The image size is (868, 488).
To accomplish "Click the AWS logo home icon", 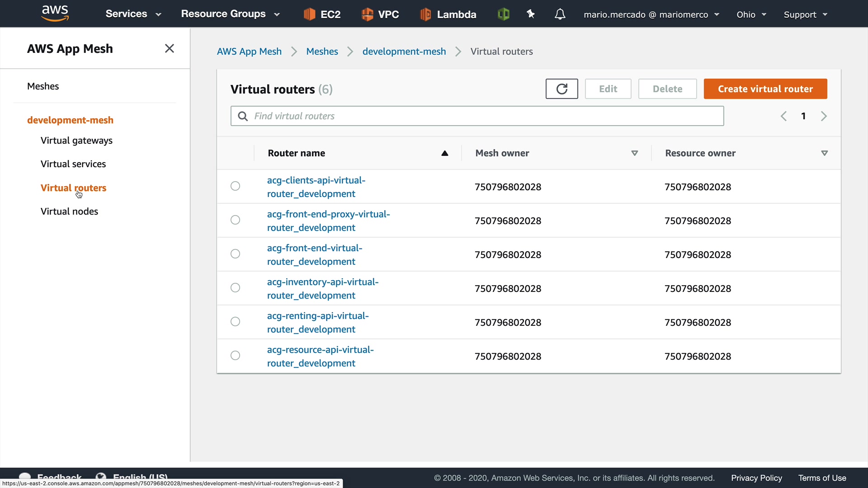I will click(x=55, y=13).
